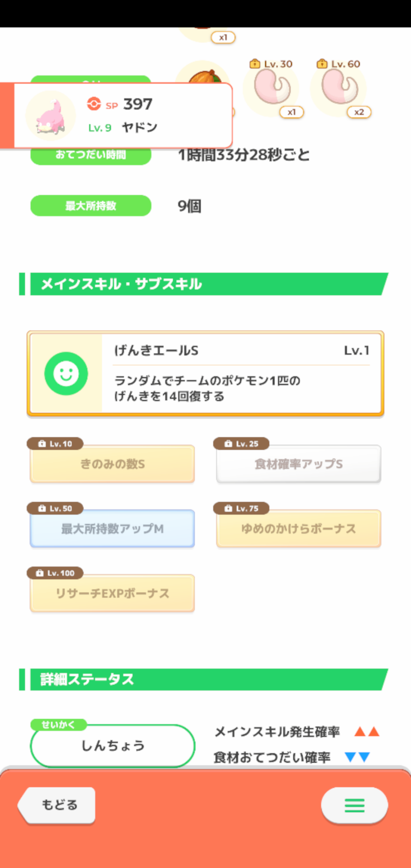The image size is (411, 868).
Task: Tap the 食材確率アップS sub skill
Action: [x=299, y=464]
